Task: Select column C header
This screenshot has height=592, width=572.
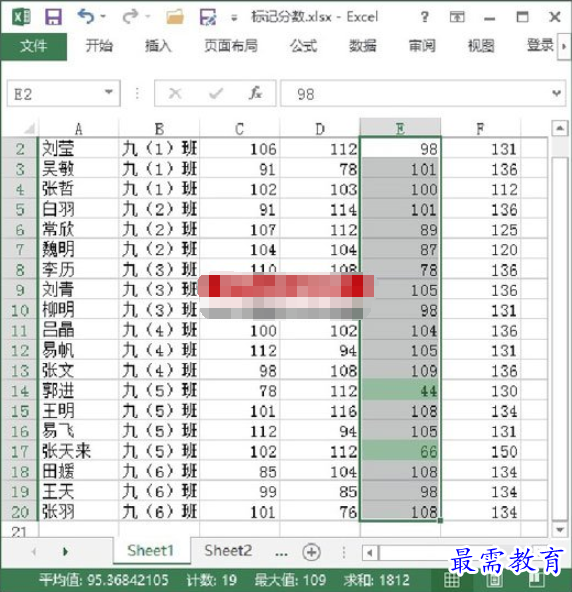Action: pos(239,129)
